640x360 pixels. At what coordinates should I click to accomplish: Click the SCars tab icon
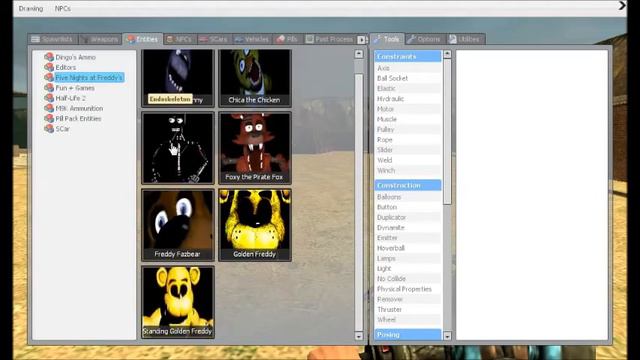(x=203, y=39)
